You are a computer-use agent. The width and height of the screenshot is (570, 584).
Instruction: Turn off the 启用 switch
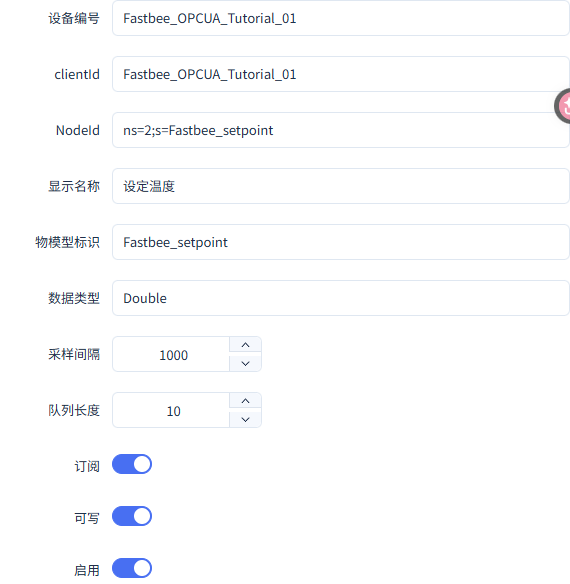coord(132,568)
